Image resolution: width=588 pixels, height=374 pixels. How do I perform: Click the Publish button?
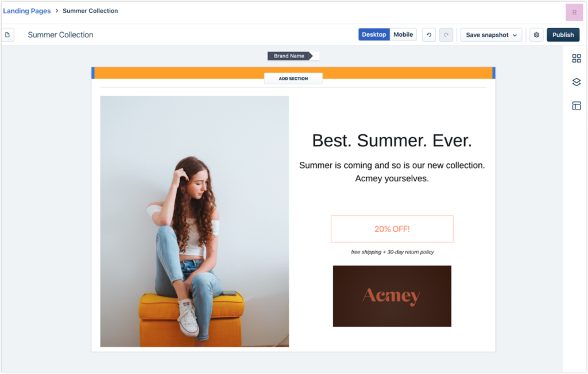pyautogui.click(x=563, y=35)
